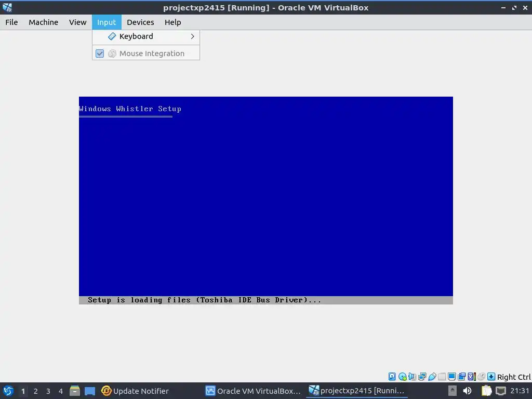Screen dimensions: 532x399
Task: Click the audio speaker status icon in VirtualBox
Action: (412, 376)
